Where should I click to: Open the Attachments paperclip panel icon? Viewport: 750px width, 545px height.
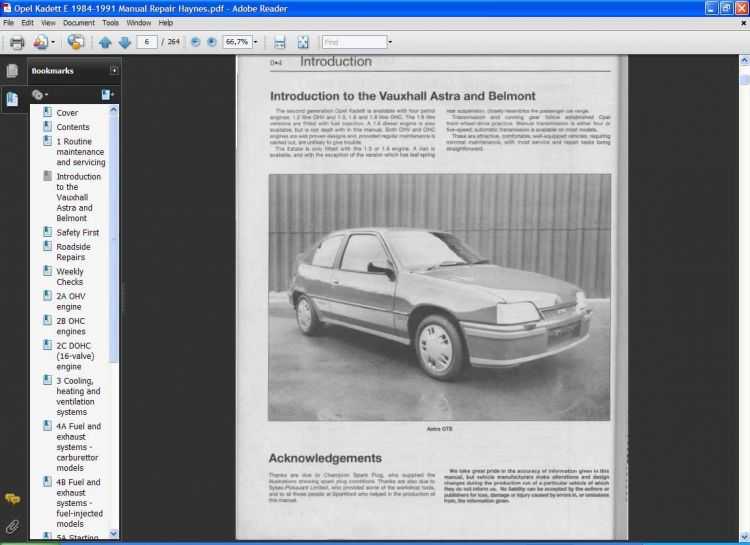[x=12, y=527]
